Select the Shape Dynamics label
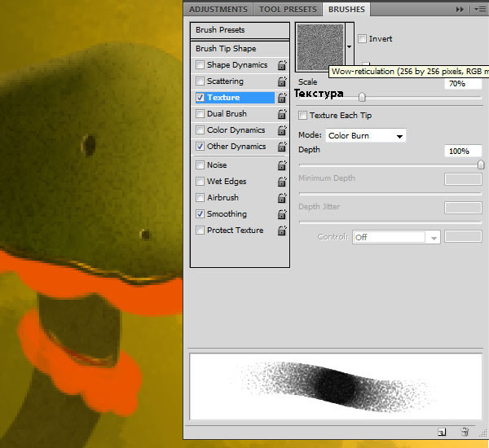 pyautogui.click(x=237, y=65)
